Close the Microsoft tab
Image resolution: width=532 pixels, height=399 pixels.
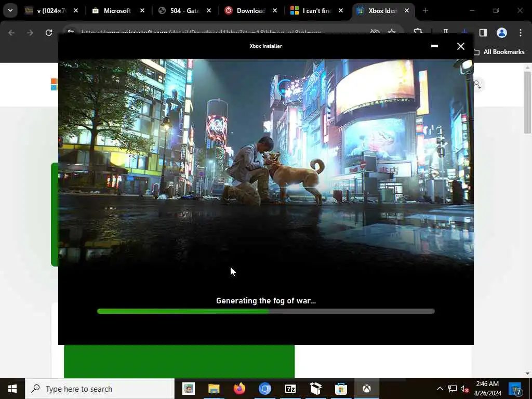142,10
